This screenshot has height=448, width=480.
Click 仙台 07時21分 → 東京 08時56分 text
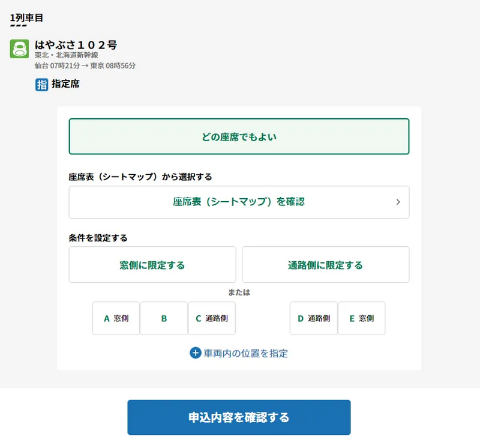click(85, 65)
